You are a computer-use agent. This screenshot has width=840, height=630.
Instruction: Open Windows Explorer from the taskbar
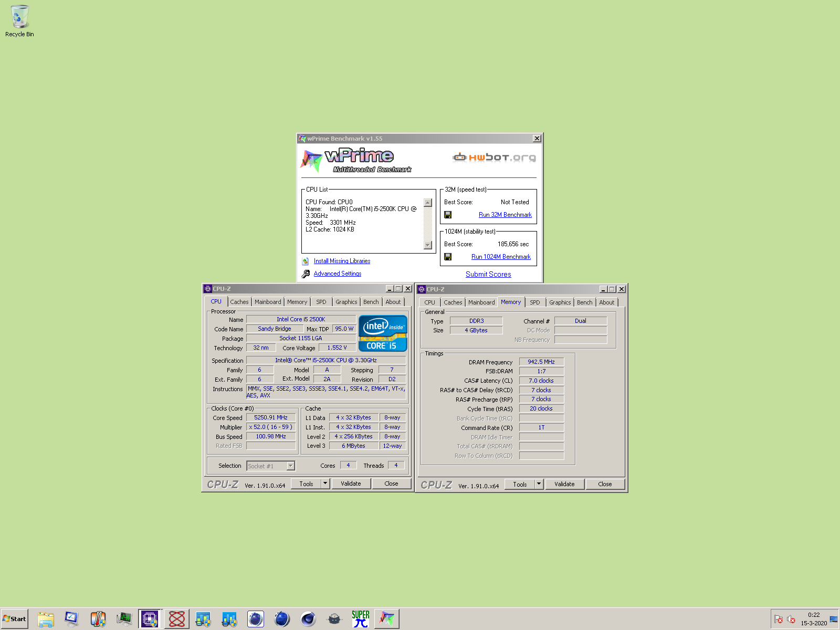coord(46,619)
